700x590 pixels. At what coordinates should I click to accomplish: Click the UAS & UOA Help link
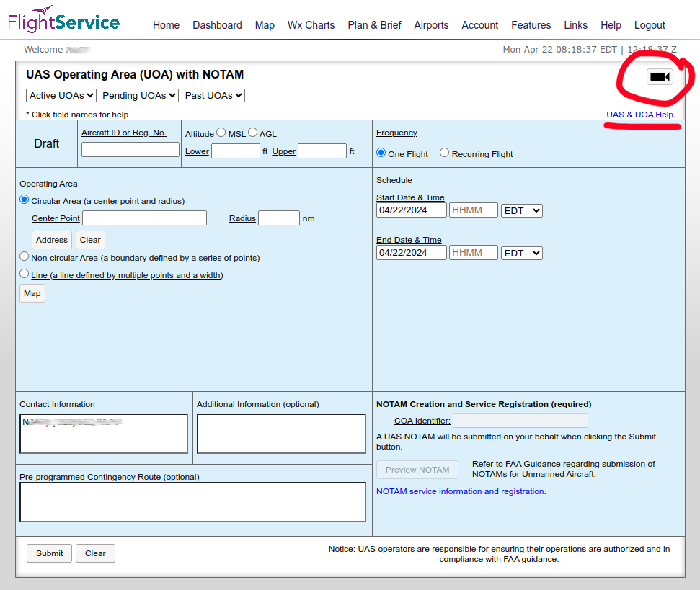[x=641, y=115]
